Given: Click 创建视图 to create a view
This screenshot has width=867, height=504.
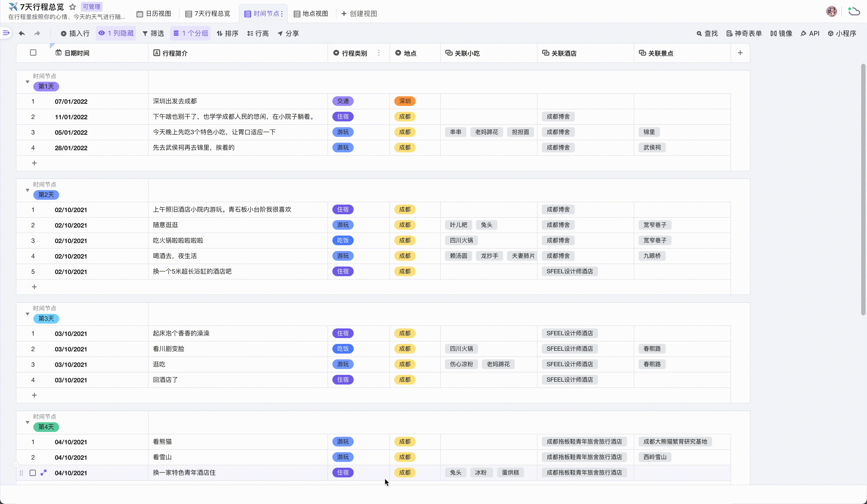Looking at the screenshot, I should (359, 14).
